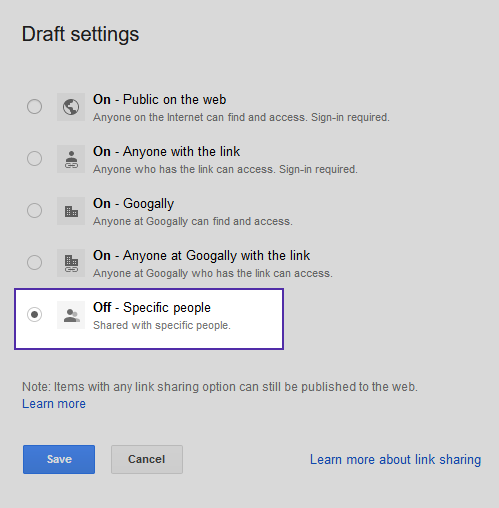Click 'Anyone on the Internet can find and access' description
Screen dimensions: 499x508
click(241, 117)
